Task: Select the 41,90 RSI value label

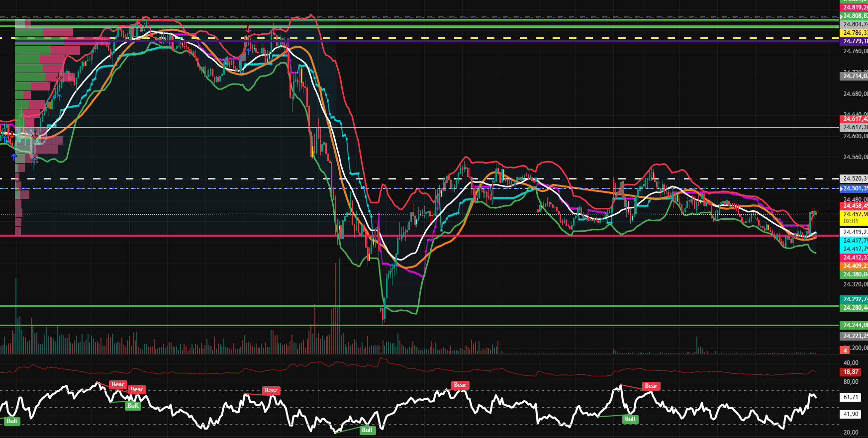Action: [851, 414]
